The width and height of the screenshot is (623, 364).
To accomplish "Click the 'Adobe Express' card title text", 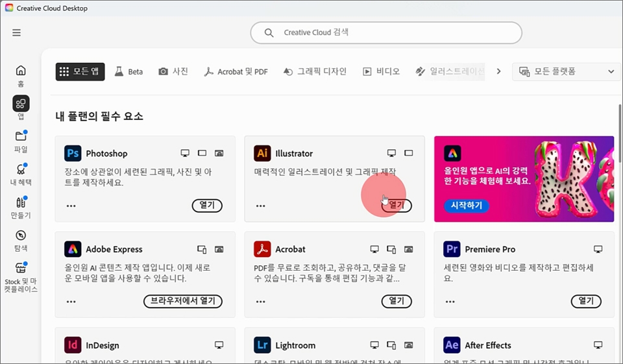I will tap(114, 249).
